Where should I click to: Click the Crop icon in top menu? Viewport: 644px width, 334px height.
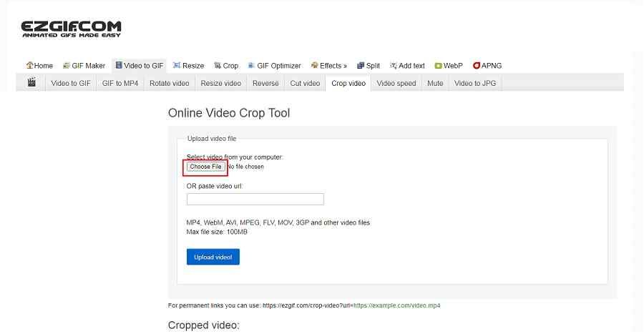218,65
